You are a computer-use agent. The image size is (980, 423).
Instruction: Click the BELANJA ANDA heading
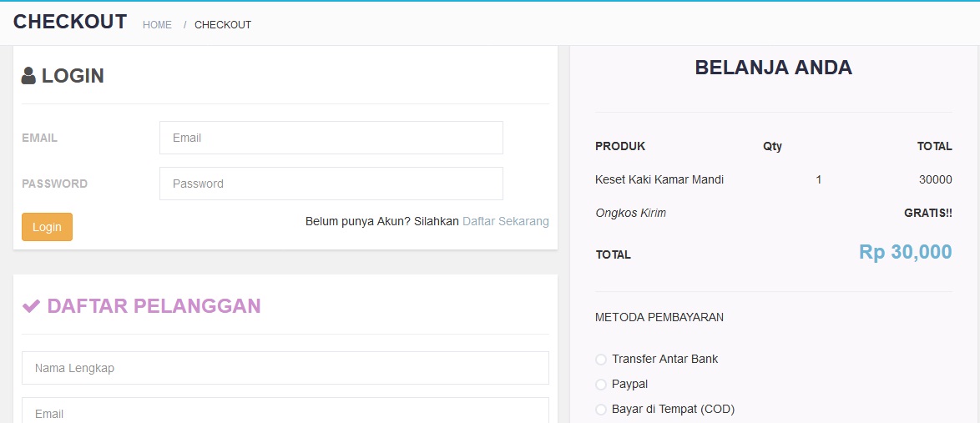pyautogui.click(x=773, y=68)
